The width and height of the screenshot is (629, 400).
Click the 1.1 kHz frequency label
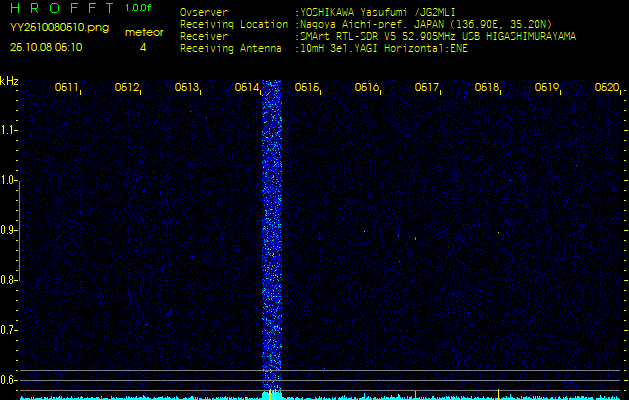8,130
